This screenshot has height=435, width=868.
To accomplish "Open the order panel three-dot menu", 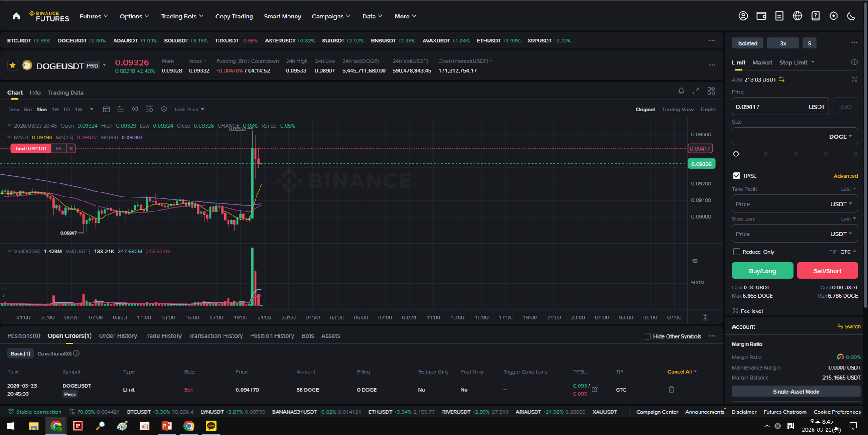I will [x=854, y=43].
